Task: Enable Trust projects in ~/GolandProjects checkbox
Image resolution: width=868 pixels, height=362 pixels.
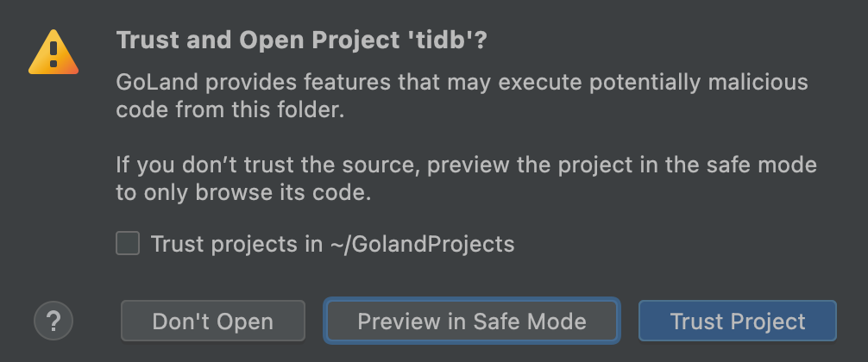Action: (x=128, y=244)
